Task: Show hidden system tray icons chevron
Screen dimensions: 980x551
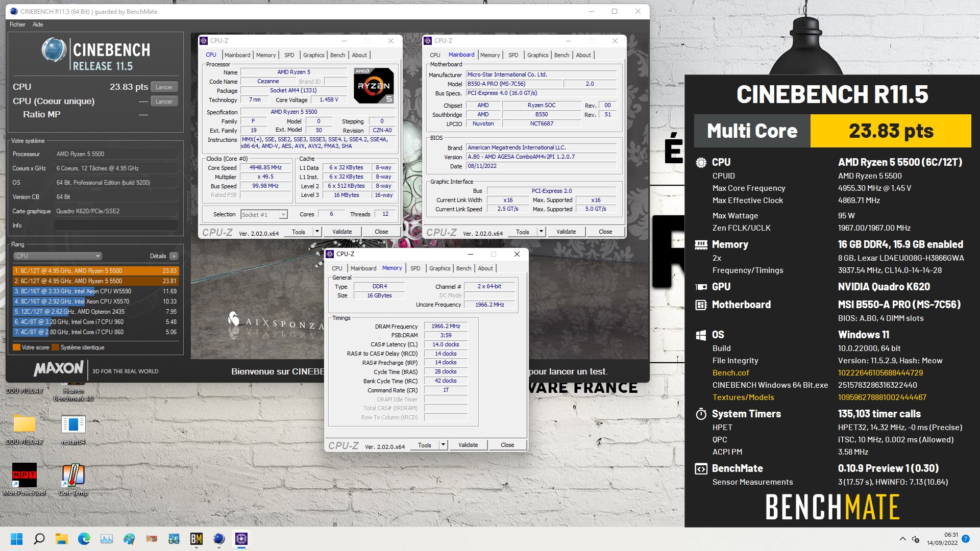Action: pyautogui.click(x=902, y=539)
